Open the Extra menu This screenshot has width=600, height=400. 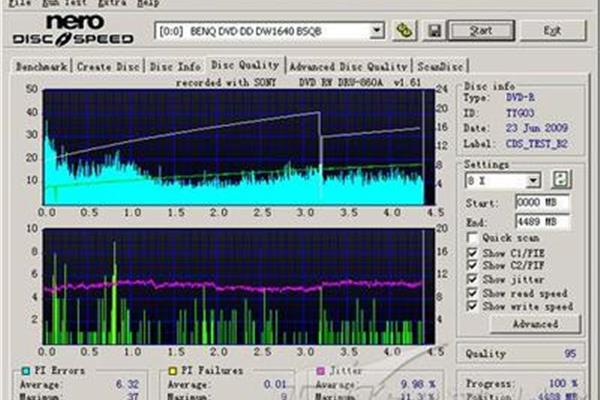click(112, 3)
